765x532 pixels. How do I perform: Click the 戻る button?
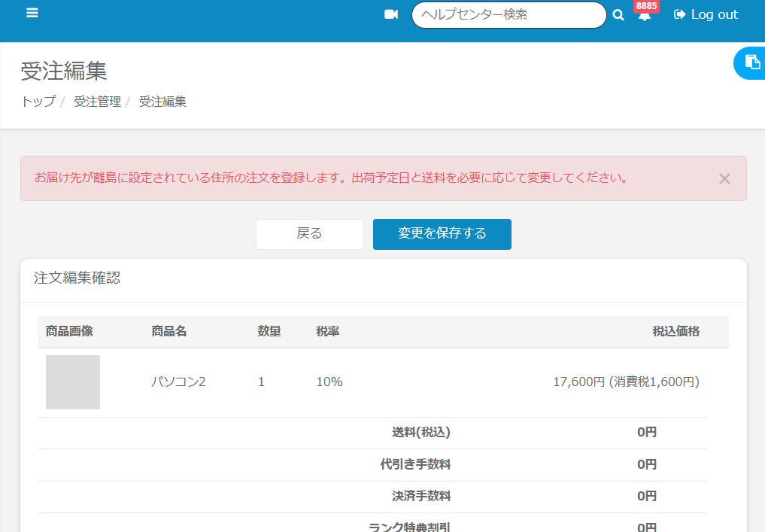click(309, 234)
